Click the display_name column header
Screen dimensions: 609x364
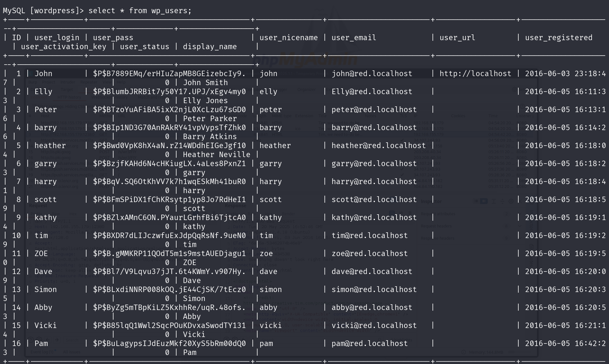tap(210, 47)
